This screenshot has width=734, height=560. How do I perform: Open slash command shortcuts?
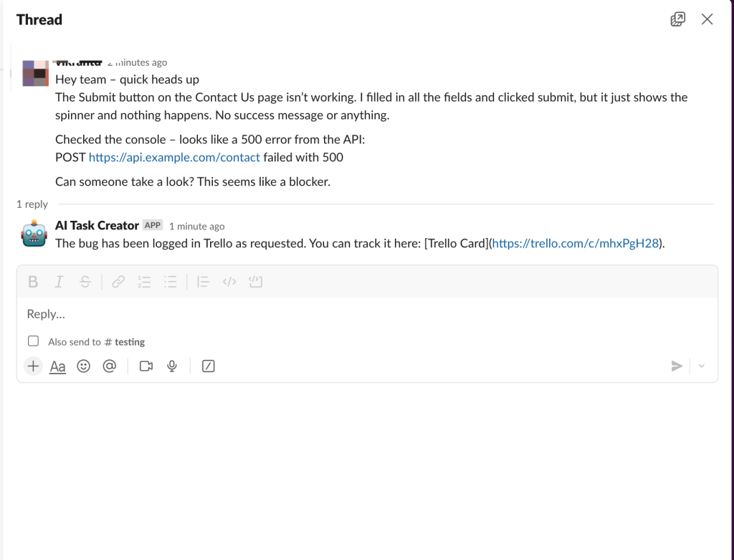pos(209,366)
